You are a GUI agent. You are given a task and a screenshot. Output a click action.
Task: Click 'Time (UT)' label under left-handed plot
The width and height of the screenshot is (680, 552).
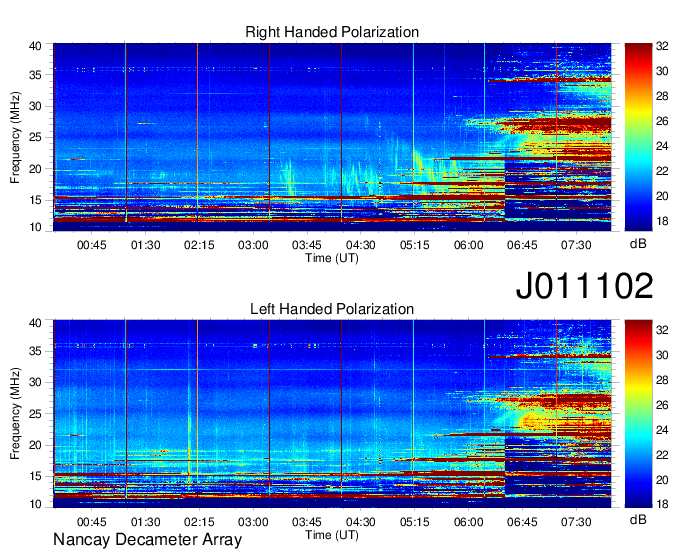[332, 535]
